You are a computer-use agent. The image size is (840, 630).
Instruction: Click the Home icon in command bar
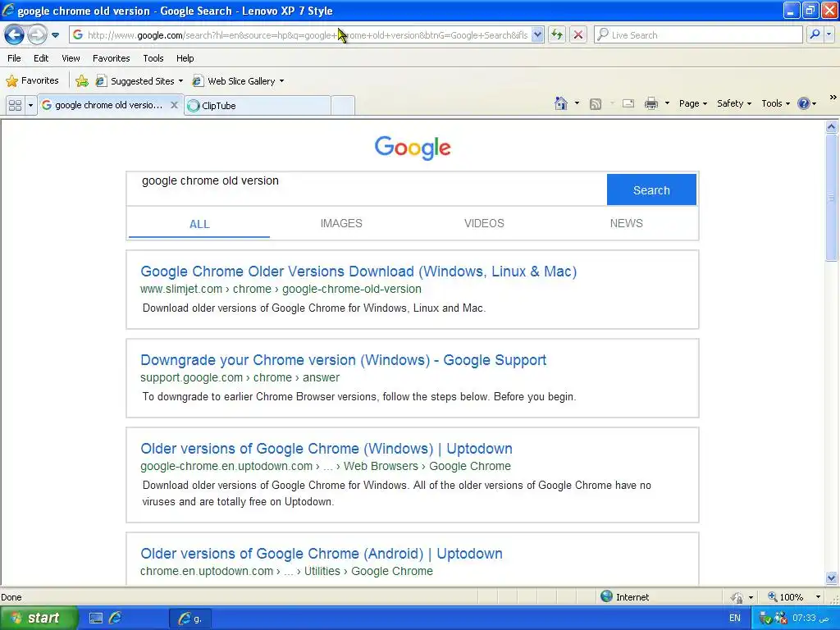561,103
